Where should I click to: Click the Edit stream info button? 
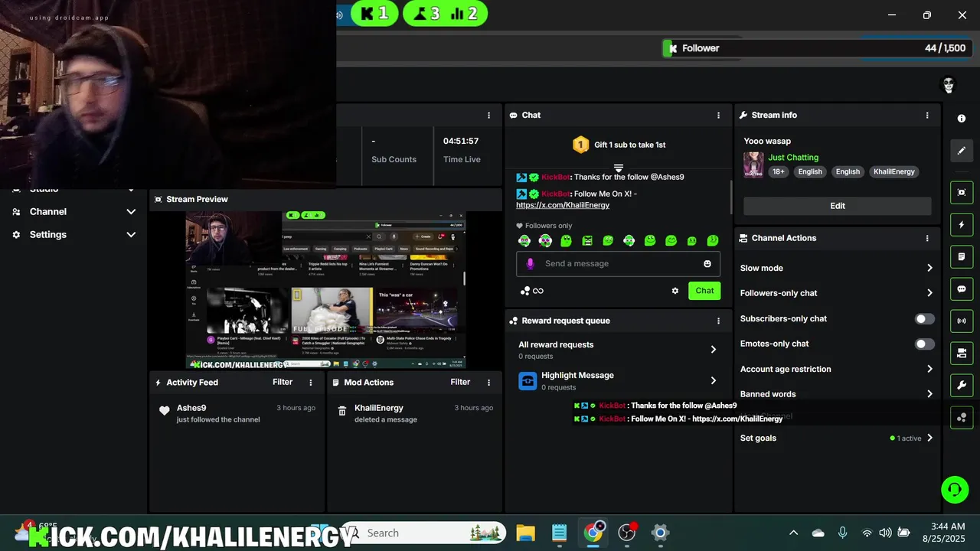838,206
